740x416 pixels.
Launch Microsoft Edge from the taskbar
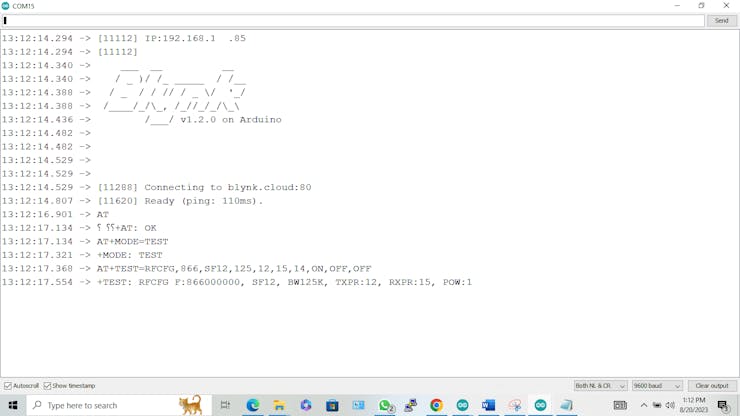click(253, 405)
